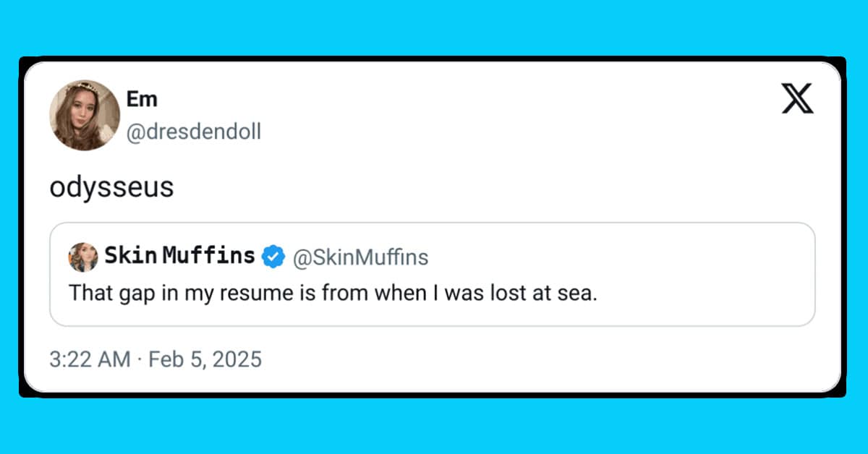
Task: Click the 3:22 AM timestamp
Action: 90,359
